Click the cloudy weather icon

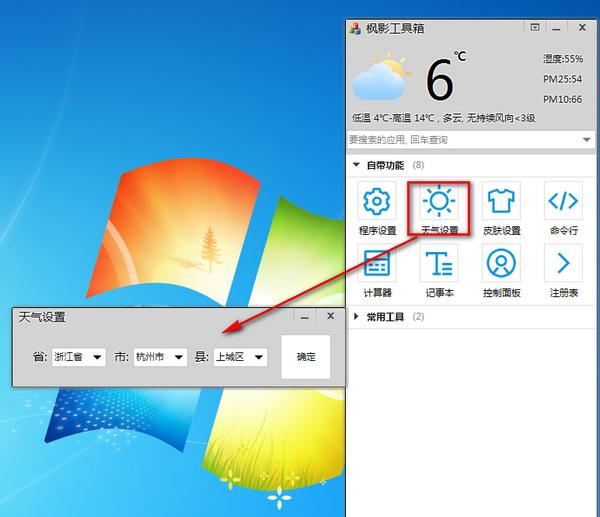click(x=380, y=77)
